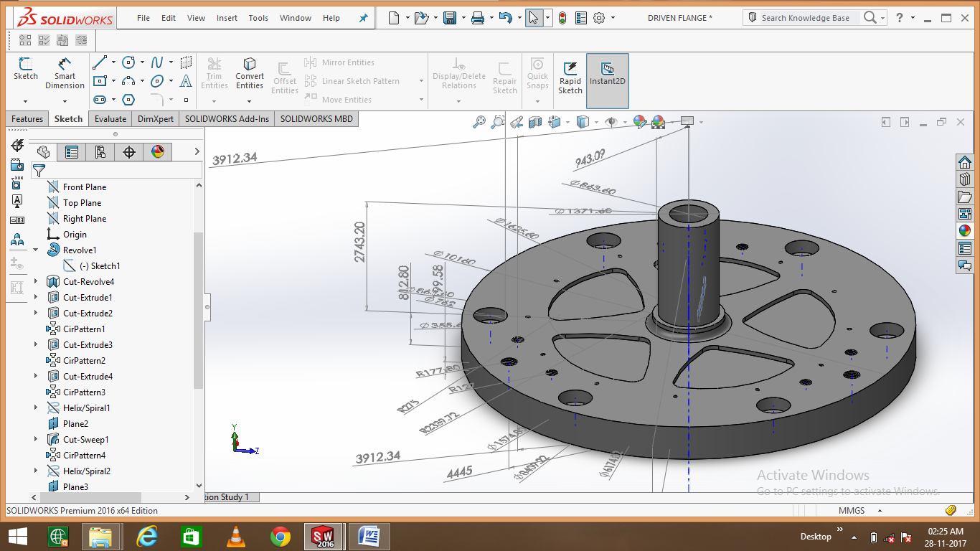The height and width of the screenshot is (551, 980).
Task: Click the Edit Appearance sphere icon
Action: point(639,122)
